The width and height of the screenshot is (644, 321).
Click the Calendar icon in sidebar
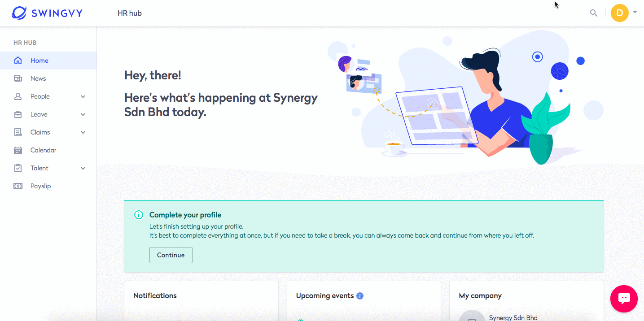pos(18,150)
